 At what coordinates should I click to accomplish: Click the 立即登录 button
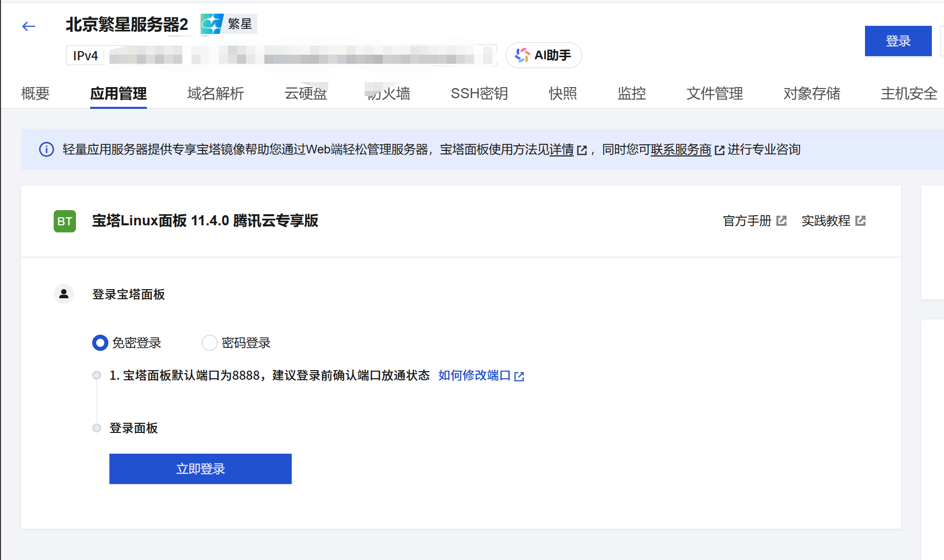coord(200,469)
